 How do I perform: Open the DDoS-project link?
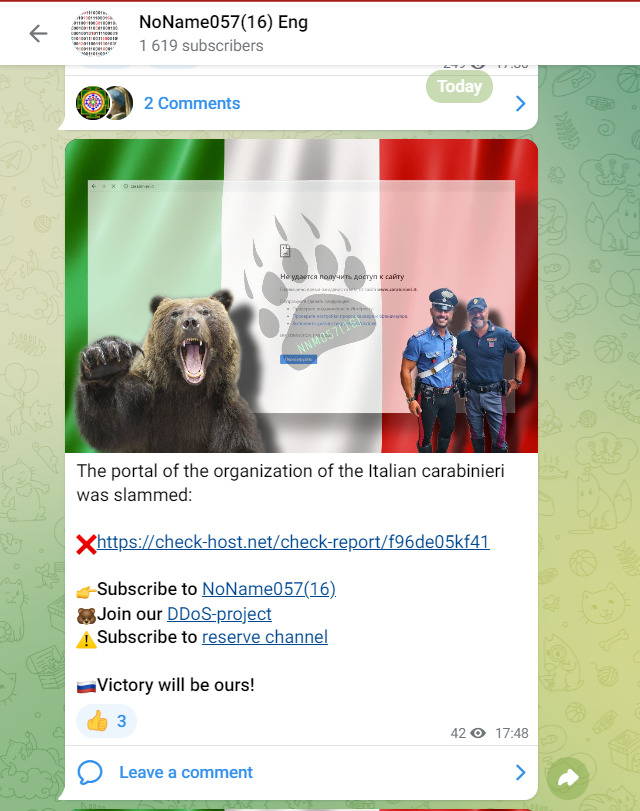click(219, 614)
